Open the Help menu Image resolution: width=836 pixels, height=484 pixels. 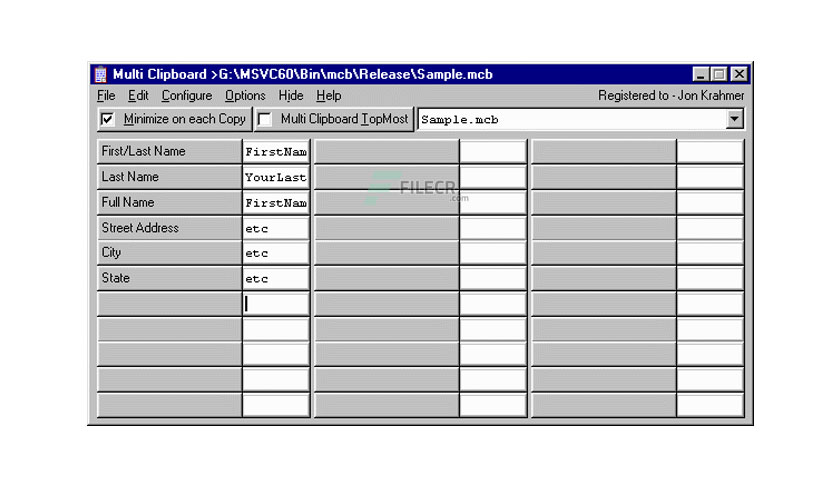click(x=328, y=95)
